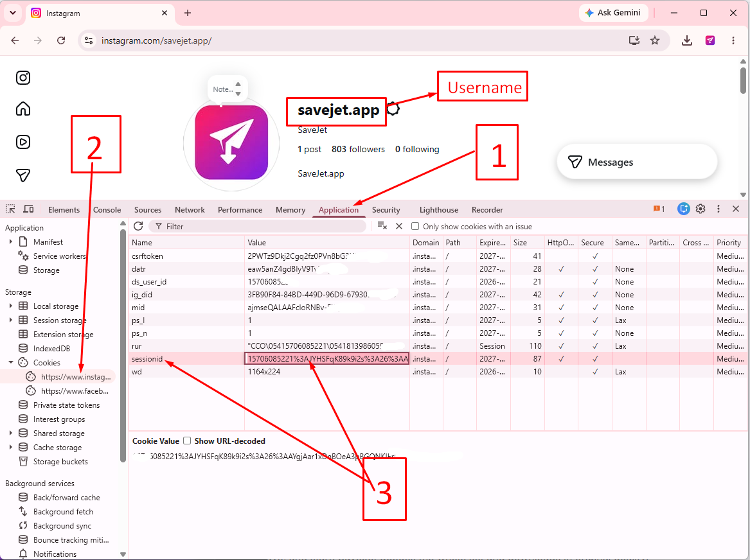Toggle the device toolbar icon

[29, 209]
